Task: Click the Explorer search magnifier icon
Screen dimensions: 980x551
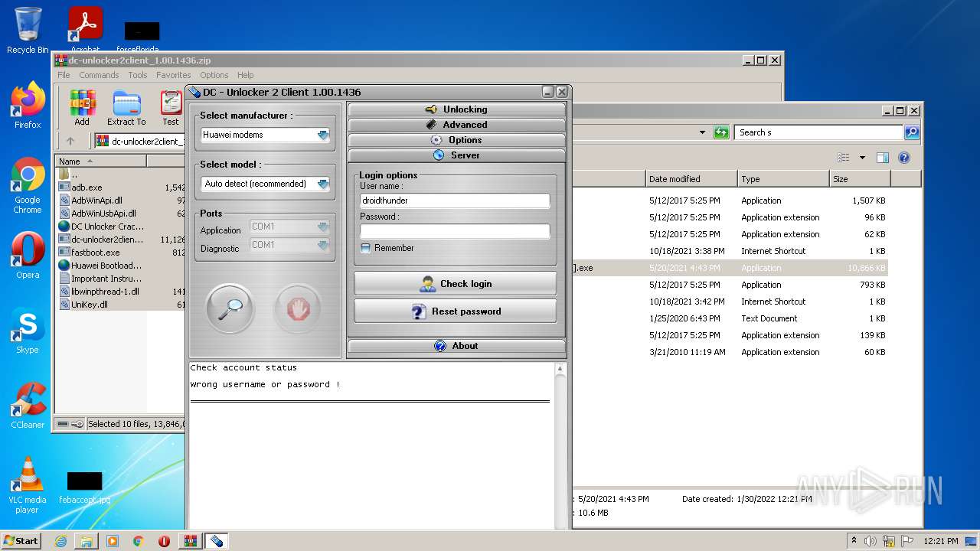Action: click(911, 132)
